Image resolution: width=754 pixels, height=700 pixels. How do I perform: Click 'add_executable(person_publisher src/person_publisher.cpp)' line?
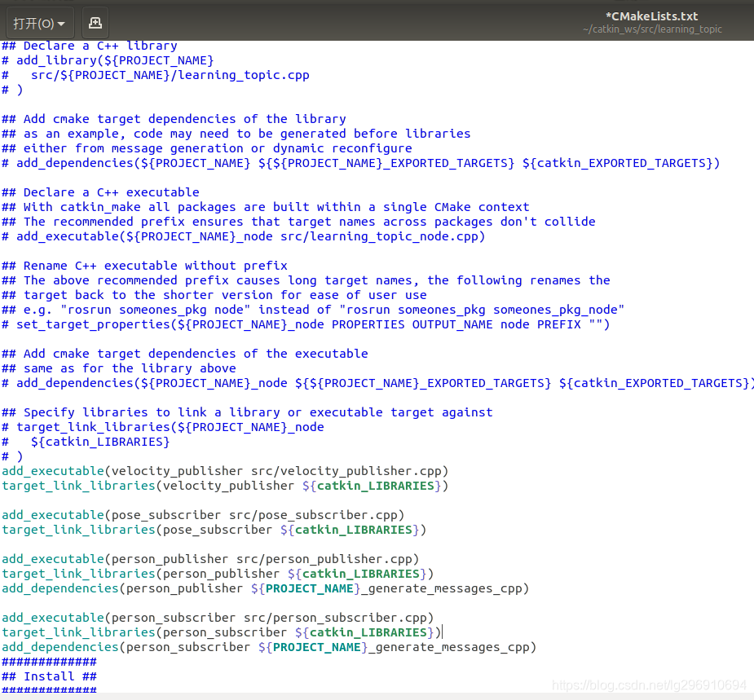point(210,559)
